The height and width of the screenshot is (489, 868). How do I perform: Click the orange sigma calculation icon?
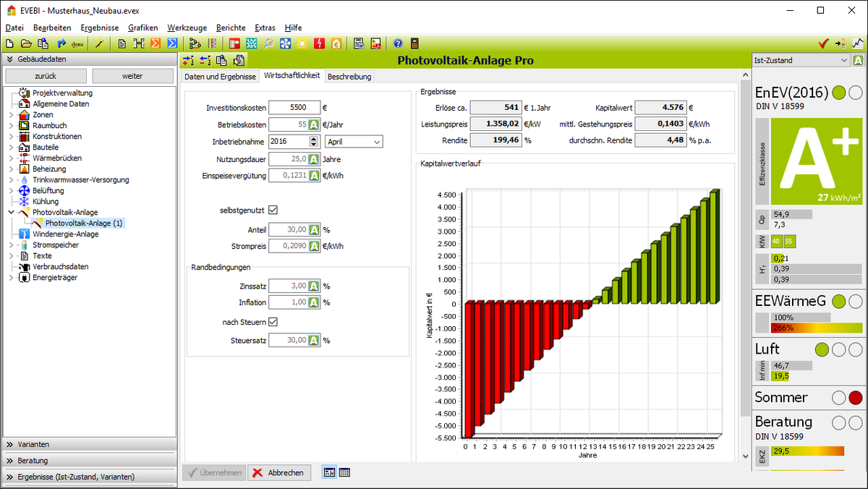click(156, 43)
